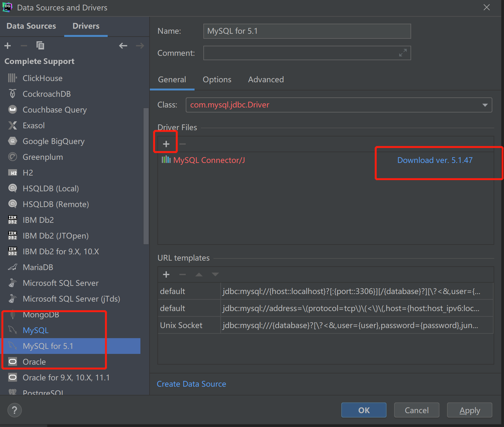Close the Data Sources and Drivers dialog
504x427 pixels.
click(487, 7)
